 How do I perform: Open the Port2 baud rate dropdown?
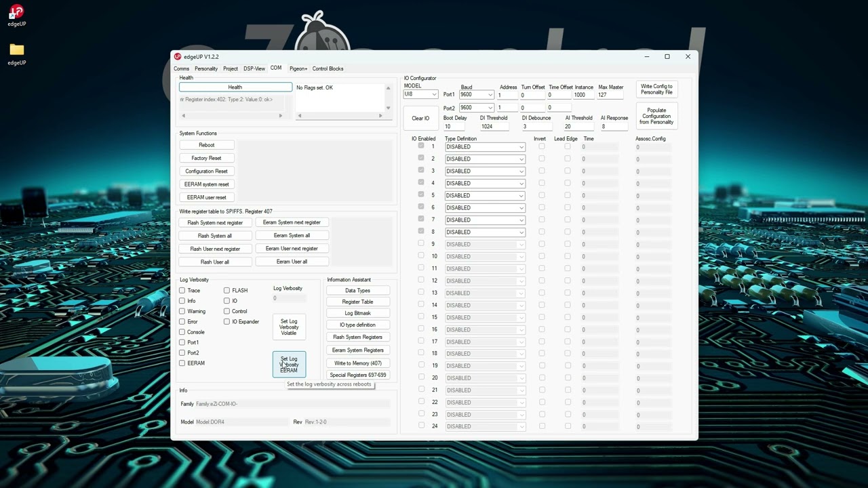476,108
